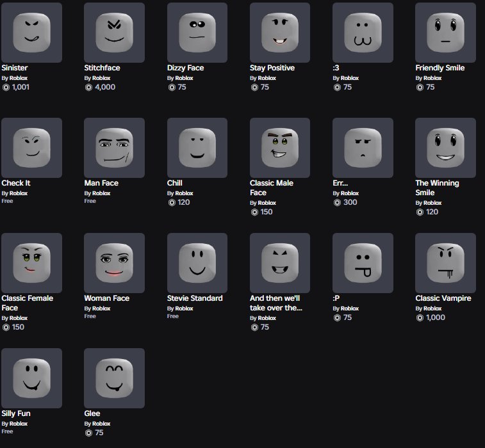
Task: Open the Stay Positive face image
Action: tap(280, 33)
